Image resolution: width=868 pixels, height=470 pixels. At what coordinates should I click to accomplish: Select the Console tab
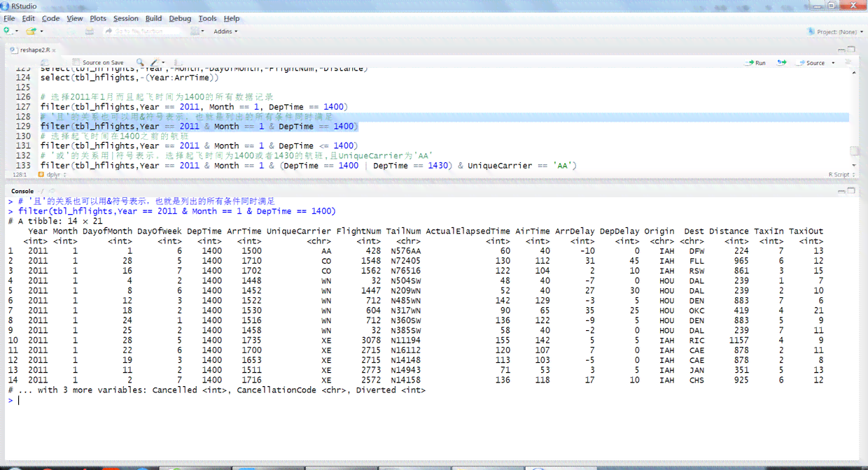tap(22, 191)
